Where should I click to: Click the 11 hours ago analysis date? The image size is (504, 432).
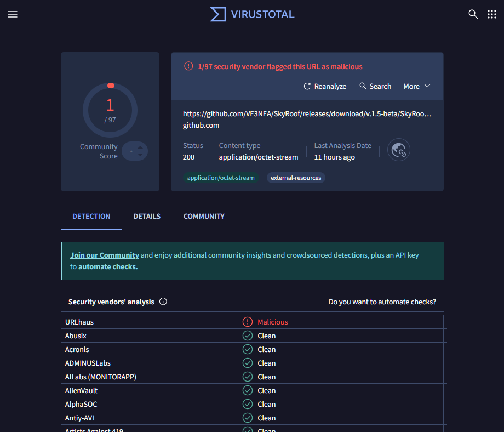coord(334,157)
